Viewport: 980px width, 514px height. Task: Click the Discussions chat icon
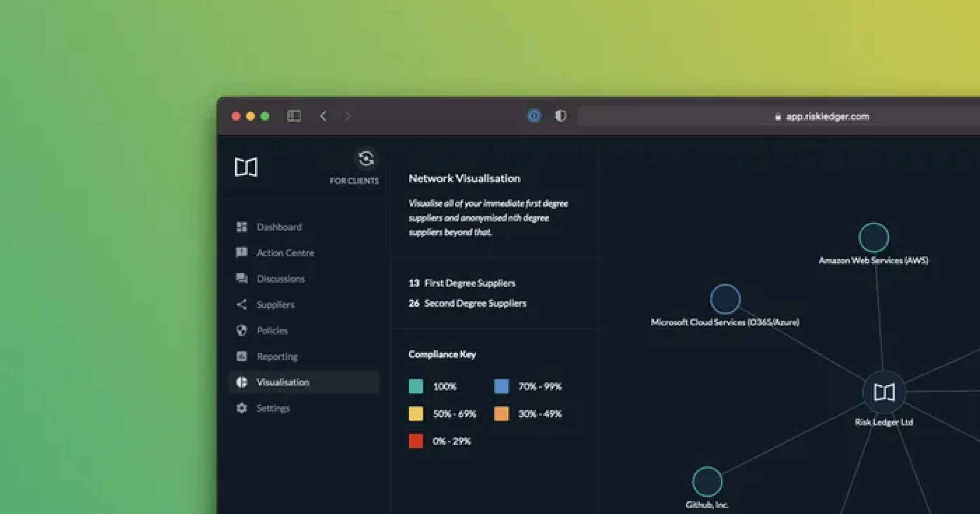pyautogui.click(x=242, y=279)
